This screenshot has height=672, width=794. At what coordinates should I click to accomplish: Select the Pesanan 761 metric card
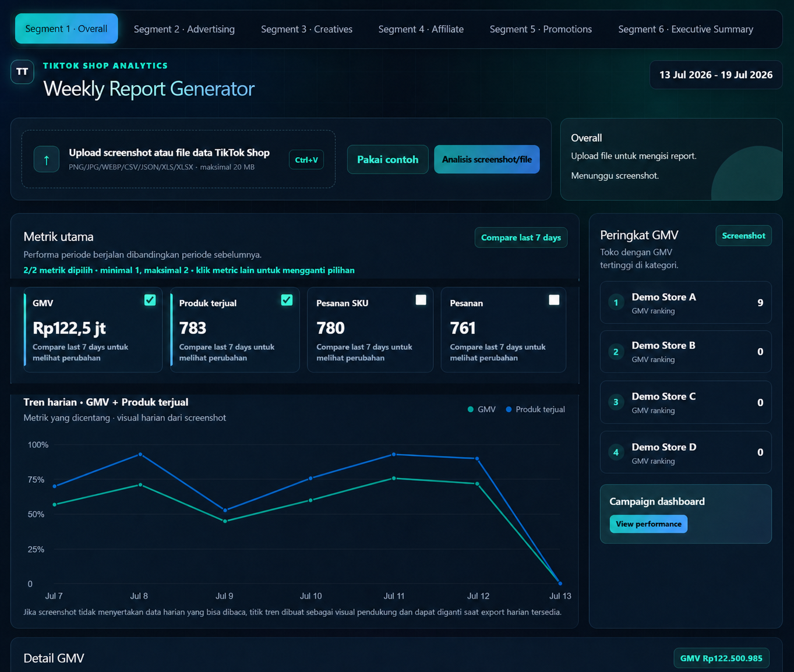[x=503, y=330]
